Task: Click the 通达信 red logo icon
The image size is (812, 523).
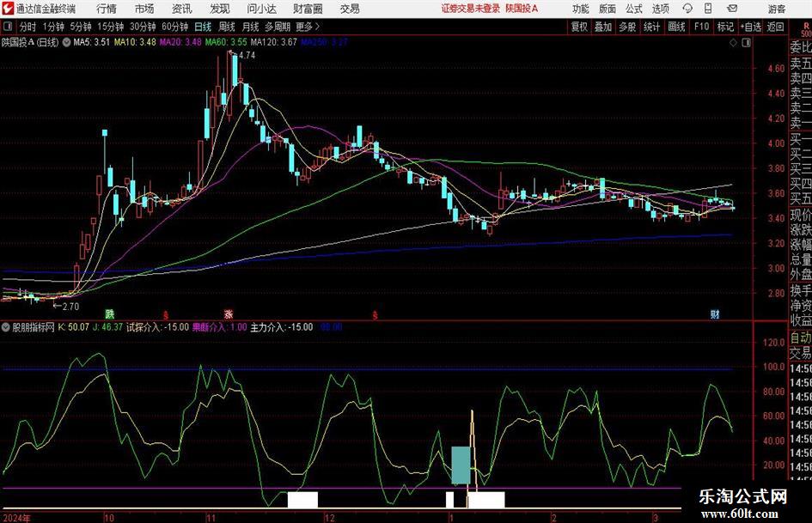Action: (8, 9)
